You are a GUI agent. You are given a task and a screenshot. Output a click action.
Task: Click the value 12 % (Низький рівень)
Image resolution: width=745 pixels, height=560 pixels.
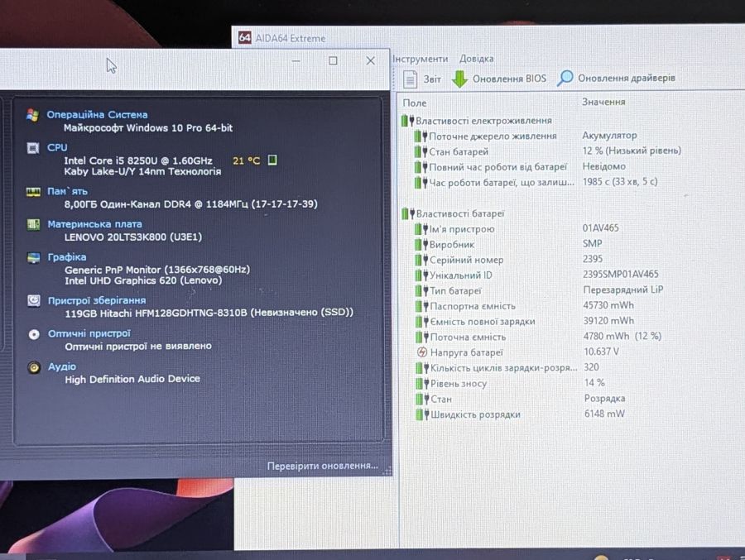[632, 151]
